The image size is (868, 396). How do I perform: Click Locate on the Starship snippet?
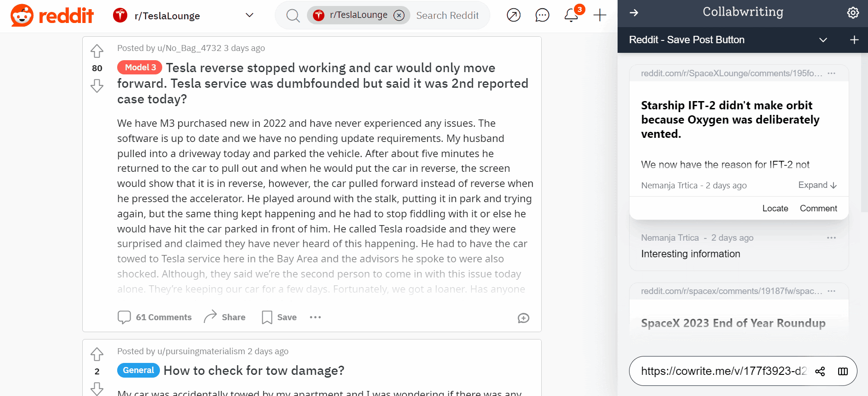[x=775, y=209]
